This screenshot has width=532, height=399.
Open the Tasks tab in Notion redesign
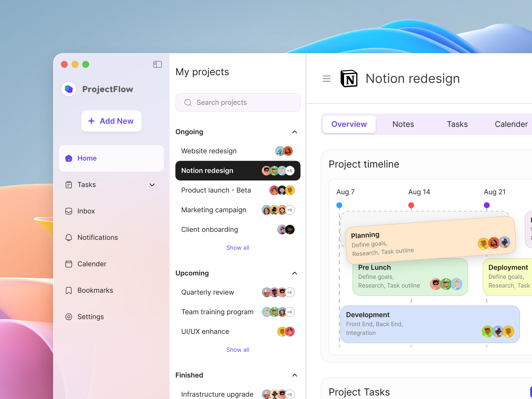point(457,124)
